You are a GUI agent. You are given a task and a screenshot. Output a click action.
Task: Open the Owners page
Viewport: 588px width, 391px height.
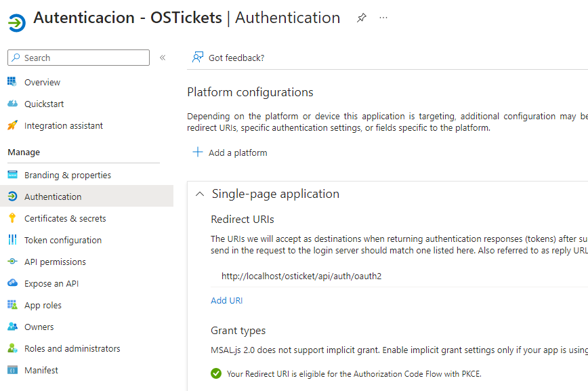point(39,327)
